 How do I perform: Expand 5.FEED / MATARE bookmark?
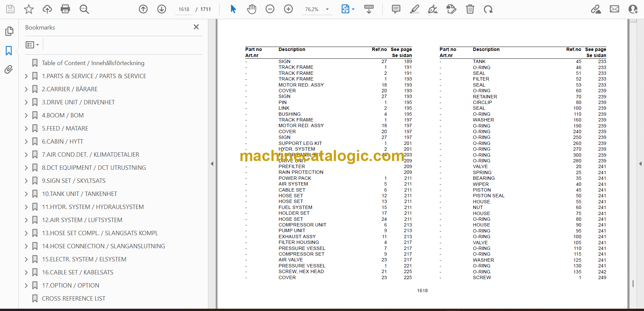(26, 128)
